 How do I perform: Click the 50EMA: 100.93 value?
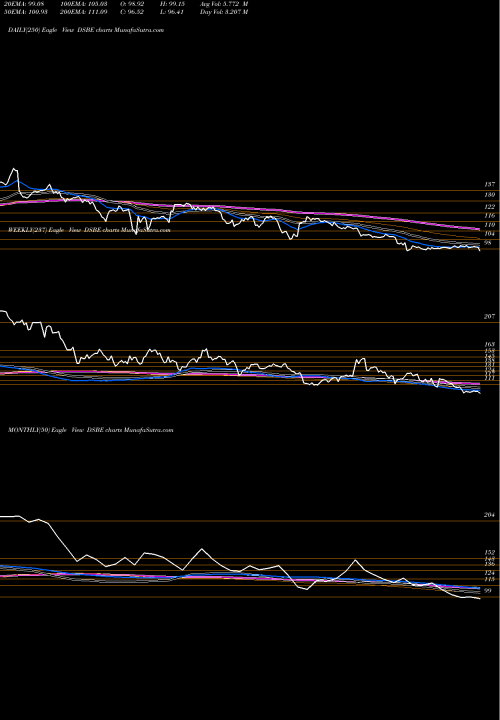point(24,12)
